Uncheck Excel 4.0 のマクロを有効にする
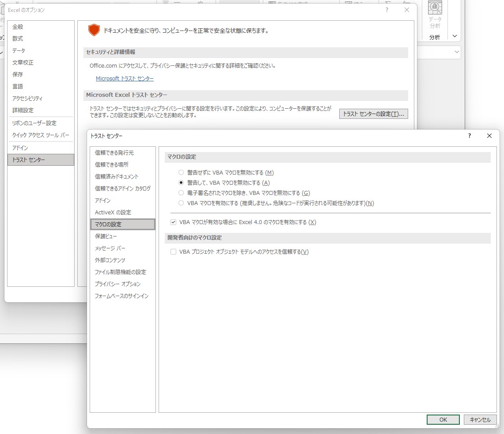This screenshot has height=434, width=504. tap(173, 222)
